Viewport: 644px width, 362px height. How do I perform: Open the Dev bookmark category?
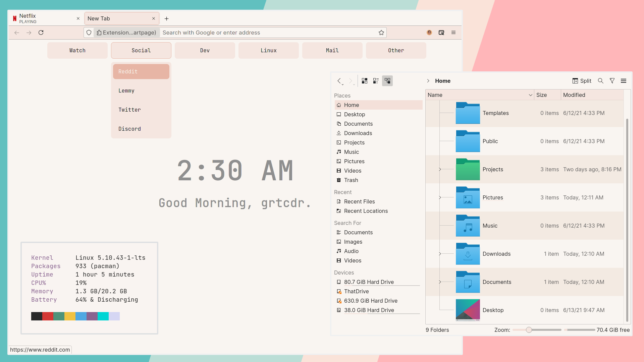click(205, 50)
